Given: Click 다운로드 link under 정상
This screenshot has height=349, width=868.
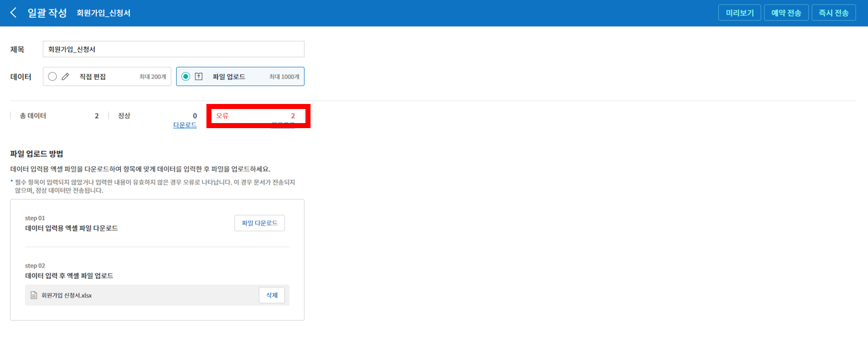Looking at the screenshot, I should 185,125.
